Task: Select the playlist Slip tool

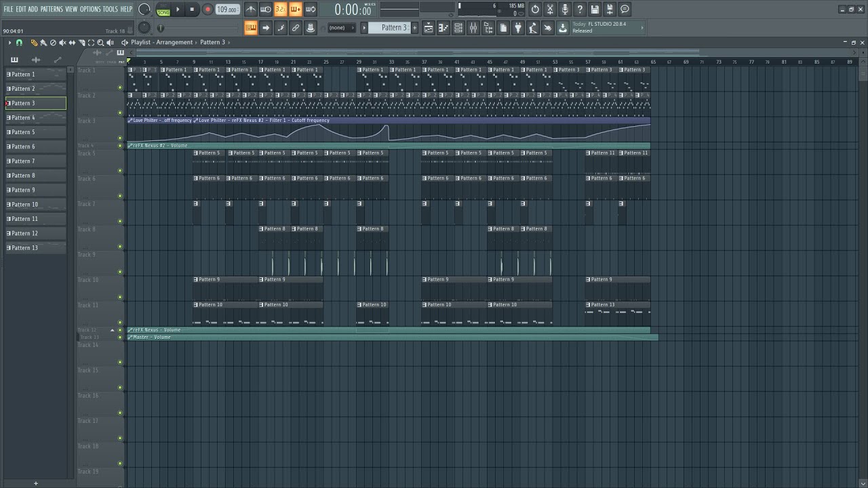Action: click(72, 43)
